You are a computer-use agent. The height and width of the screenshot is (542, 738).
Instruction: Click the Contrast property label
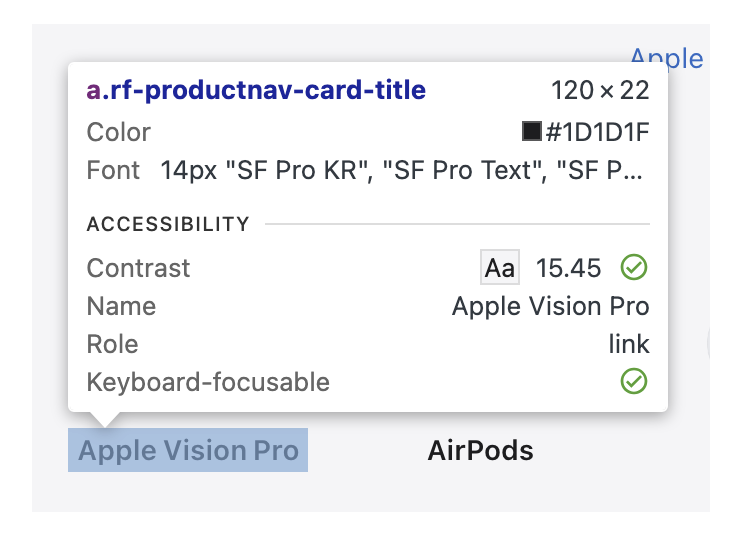[x=138, y=268]
